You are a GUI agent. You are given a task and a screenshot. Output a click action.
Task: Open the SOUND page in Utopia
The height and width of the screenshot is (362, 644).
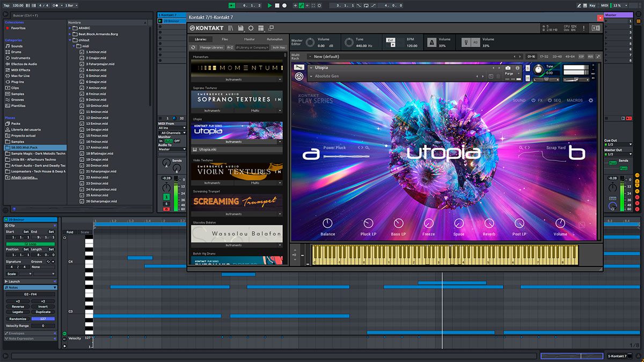(519, 100)
